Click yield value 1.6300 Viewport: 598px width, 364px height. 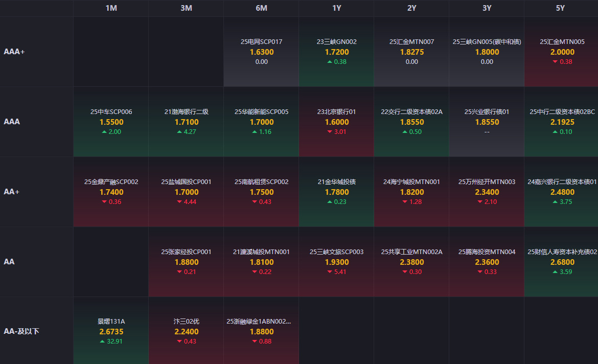tap(262, 52)
